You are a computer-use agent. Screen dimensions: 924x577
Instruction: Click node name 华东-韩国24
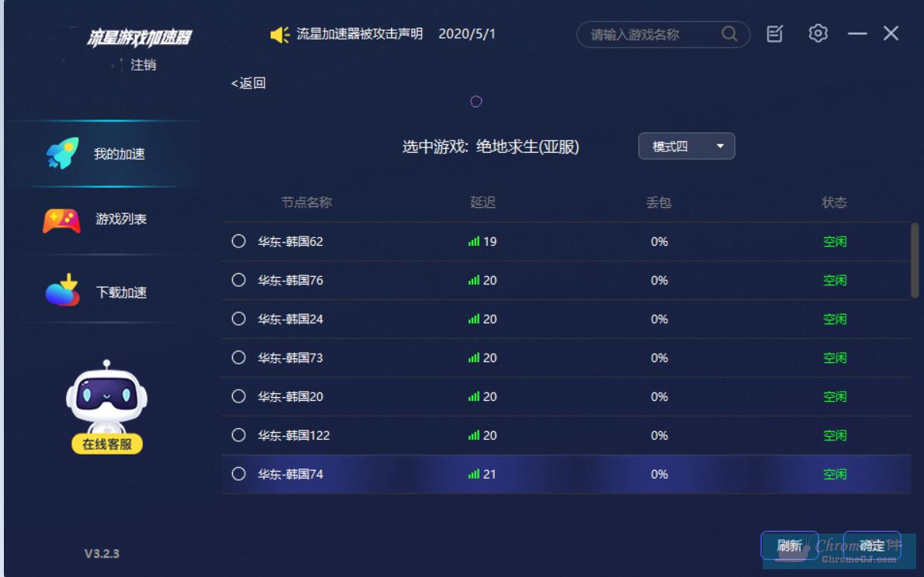tap(290, 319)
